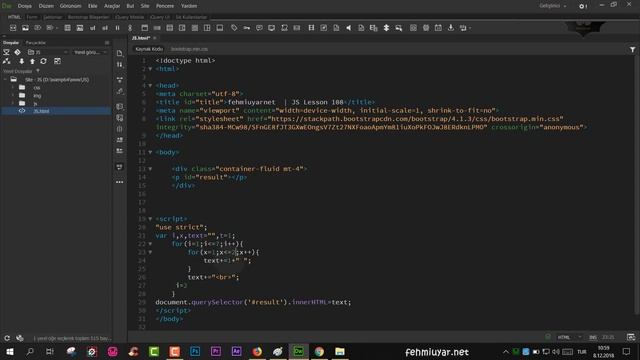Collapse the Site - JS root folder
Viewport: 640px width, 360px height.
click(x=5, y=80)
